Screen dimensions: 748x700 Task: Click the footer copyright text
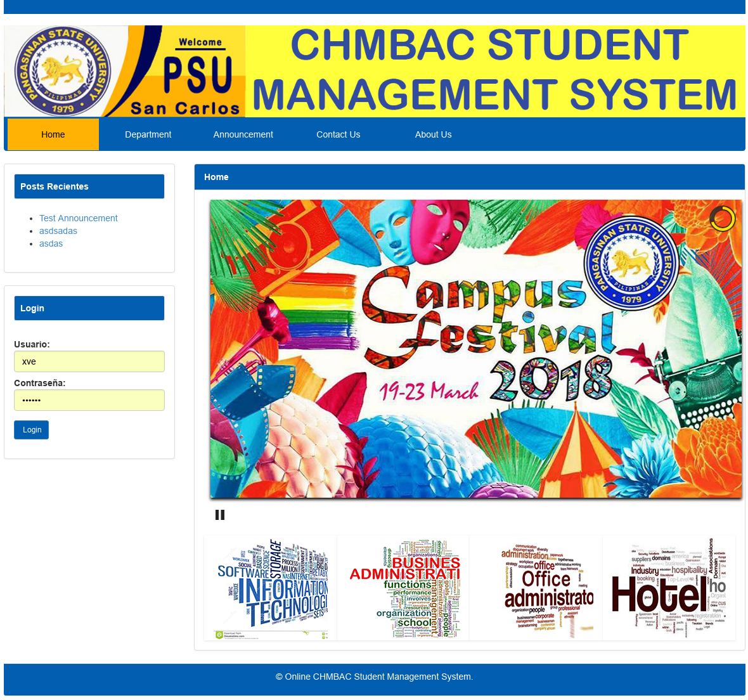(x=375, y=677)
